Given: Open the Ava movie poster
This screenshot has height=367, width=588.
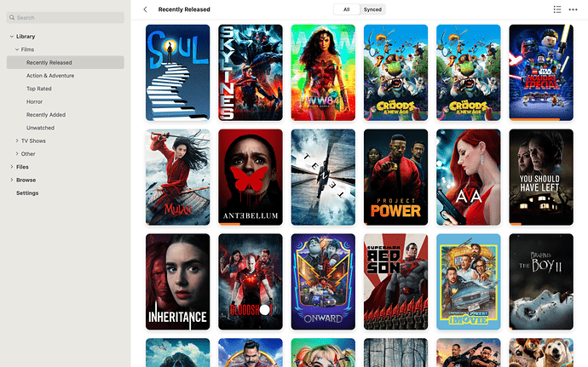Looking at the screenshot, I should click(x=469, y=177).
